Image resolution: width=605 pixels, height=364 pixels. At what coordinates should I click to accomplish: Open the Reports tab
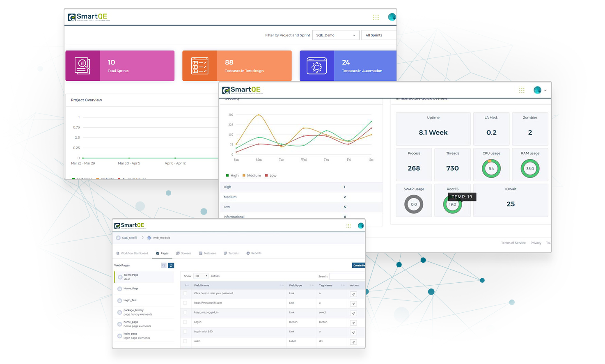[254, 254]
